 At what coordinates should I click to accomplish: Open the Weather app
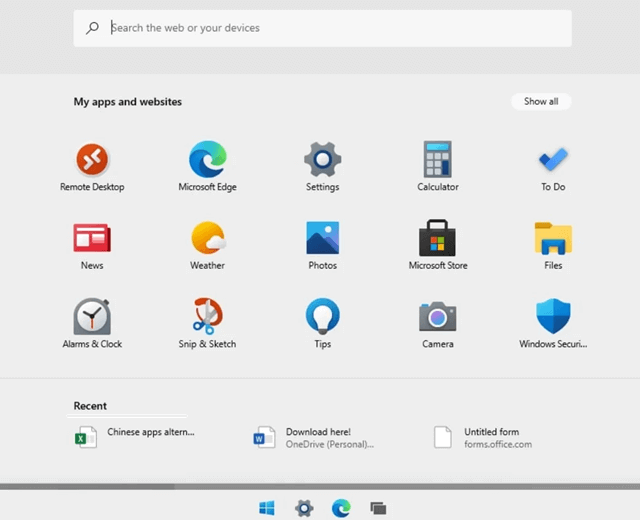pos(207,246)
